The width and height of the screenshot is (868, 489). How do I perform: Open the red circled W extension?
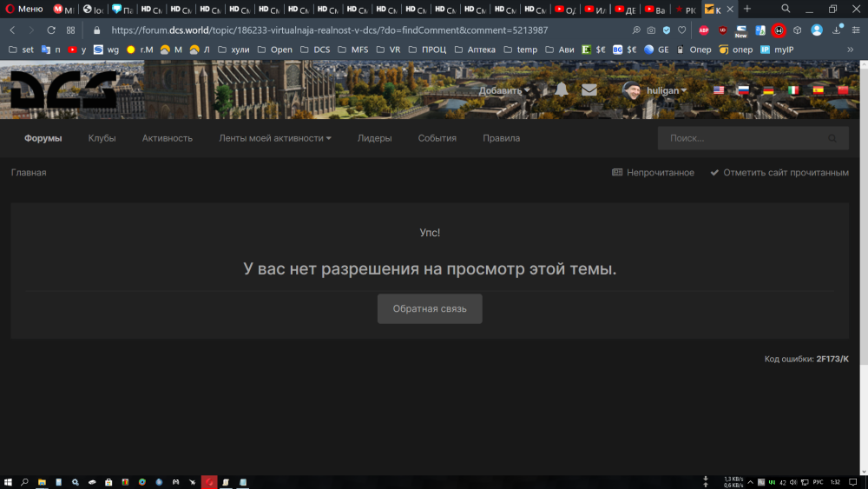[x=779, y=30]
